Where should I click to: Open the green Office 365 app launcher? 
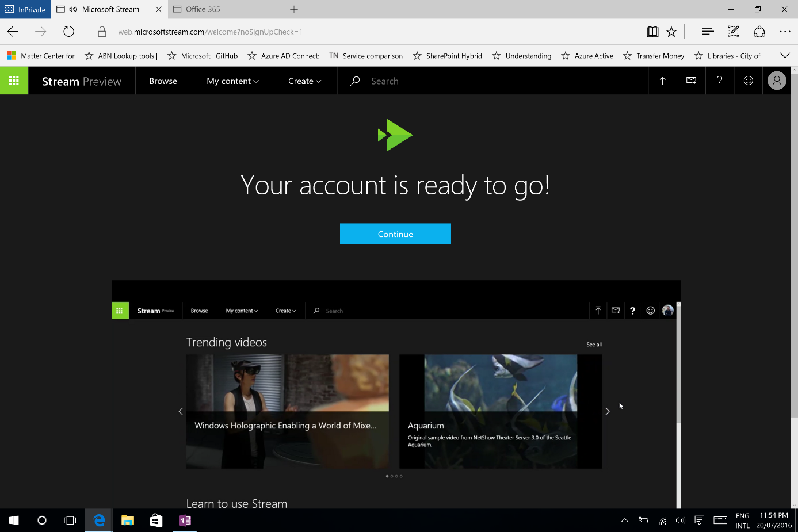[13, 81]
